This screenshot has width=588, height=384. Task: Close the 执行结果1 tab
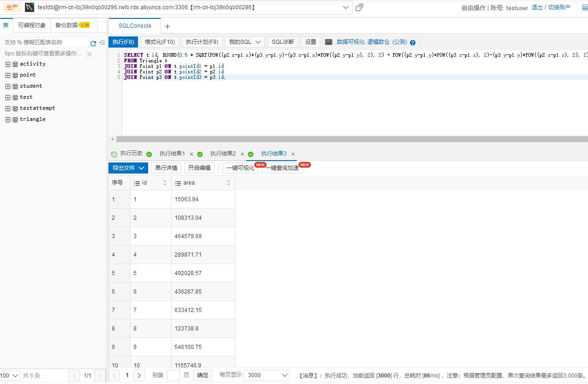[x=192, y=154]
